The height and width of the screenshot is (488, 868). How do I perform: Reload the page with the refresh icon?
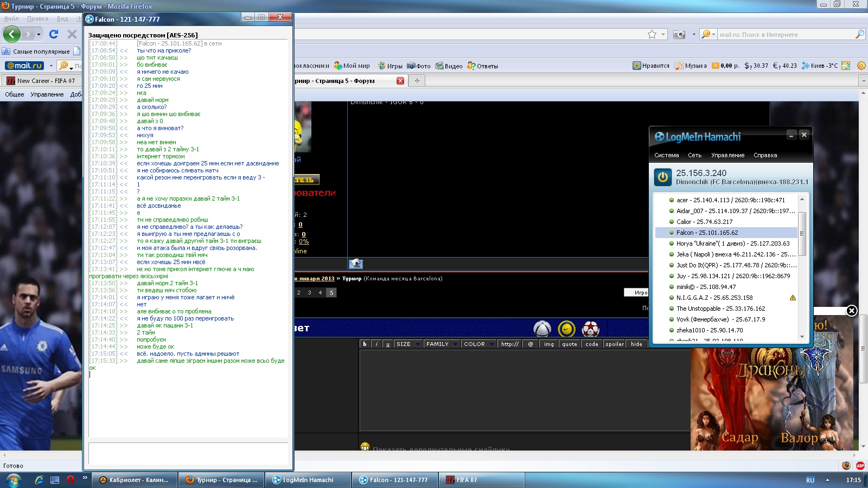54,34
